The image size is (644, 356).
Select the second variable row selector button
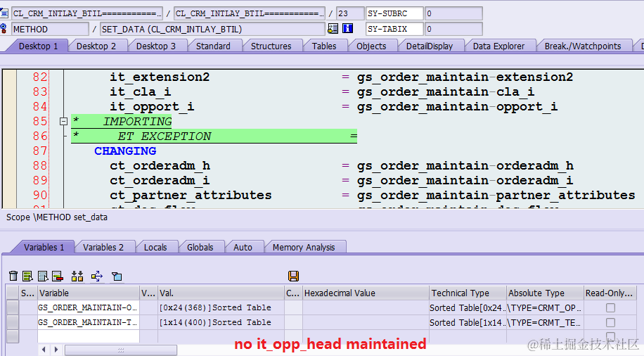13,322
